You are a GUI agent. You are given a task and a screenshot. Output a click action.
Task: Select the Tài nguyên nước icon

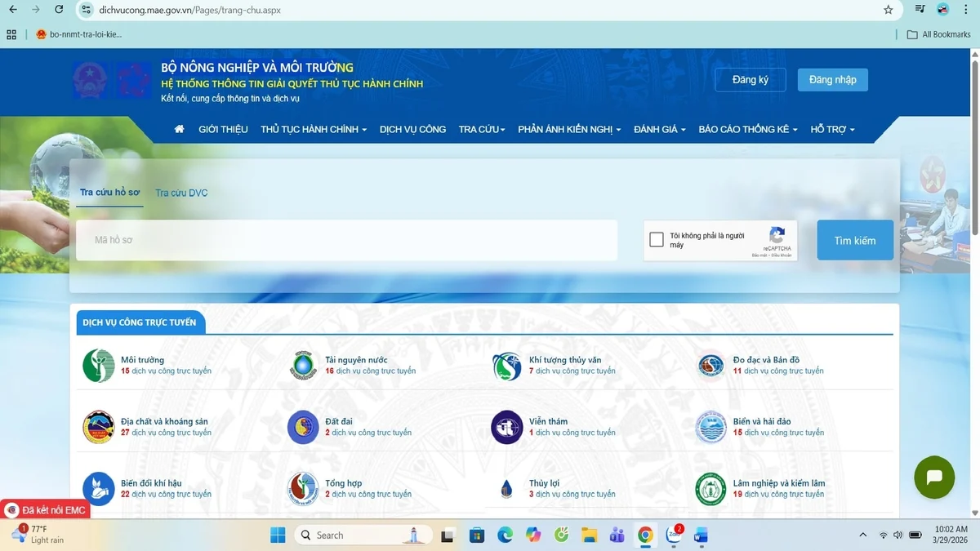point(303,366)
